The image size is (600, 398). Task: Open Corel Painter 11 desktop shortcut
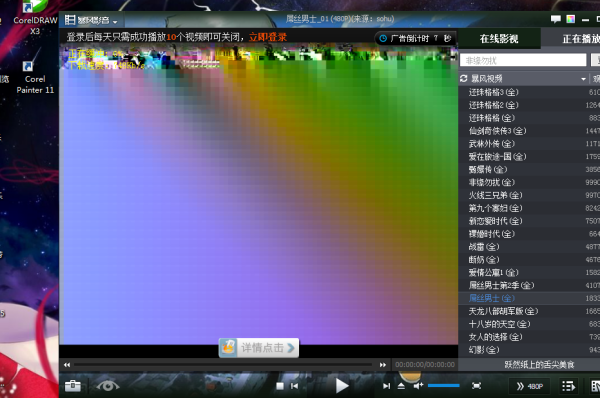[35, 78]
